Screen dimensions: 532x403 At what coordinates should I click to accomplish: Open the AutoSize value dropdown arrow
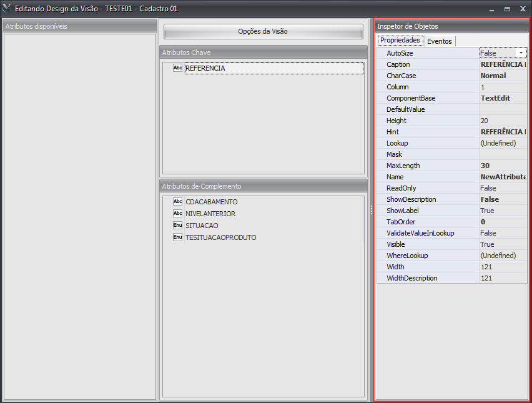[x=521, y=53]
